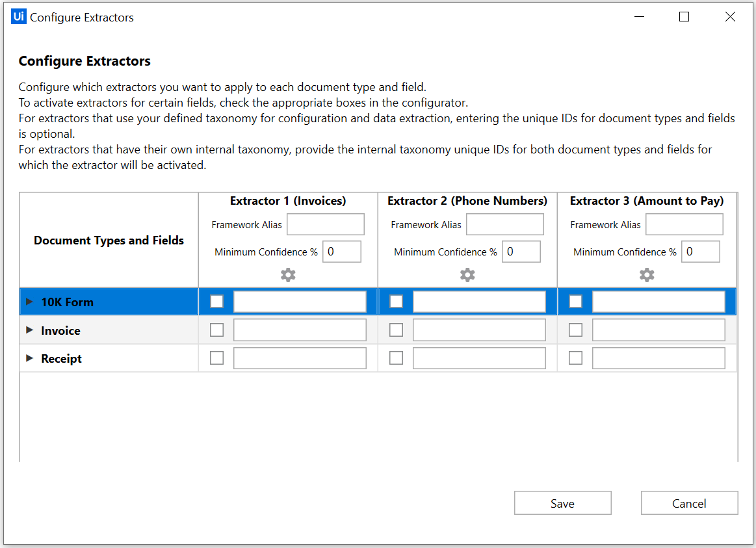Maximize the Configure Extractors window
Screen dimensions: 756x548
pos(684,18)
